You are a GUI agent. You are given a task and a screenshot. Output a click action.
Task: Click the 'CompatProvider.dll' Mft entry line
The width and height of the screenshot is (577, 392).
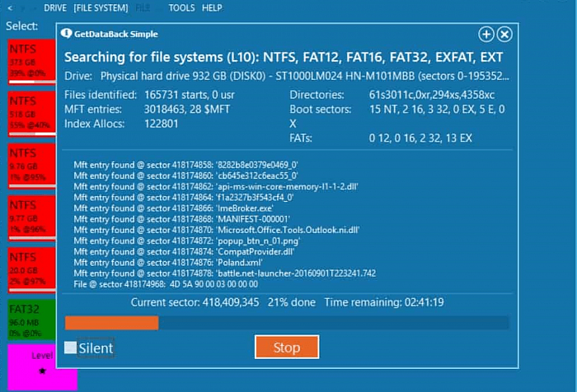(184, 252)
